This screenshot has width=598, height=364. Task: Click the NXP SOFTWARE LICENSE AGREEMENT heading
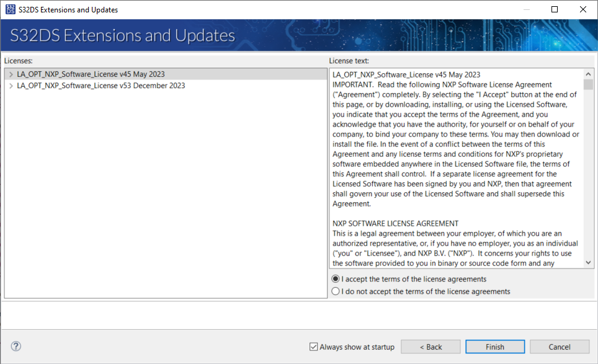point(396,223)
